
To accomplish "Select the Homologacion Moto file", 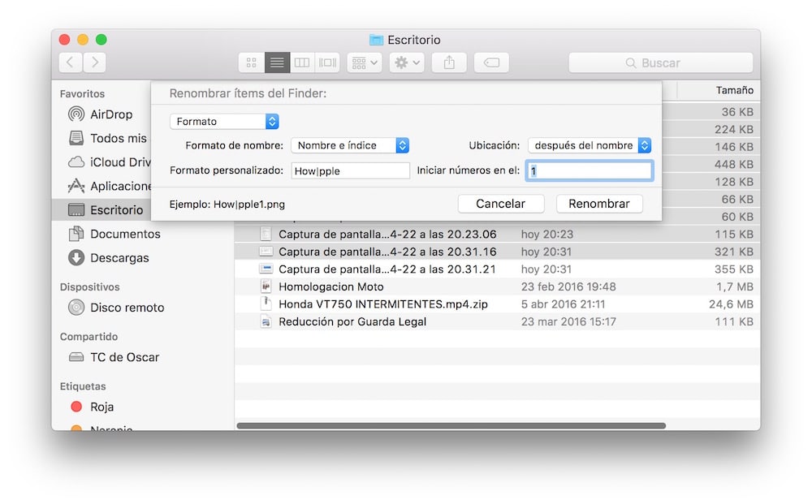I will tap(330, 286).
